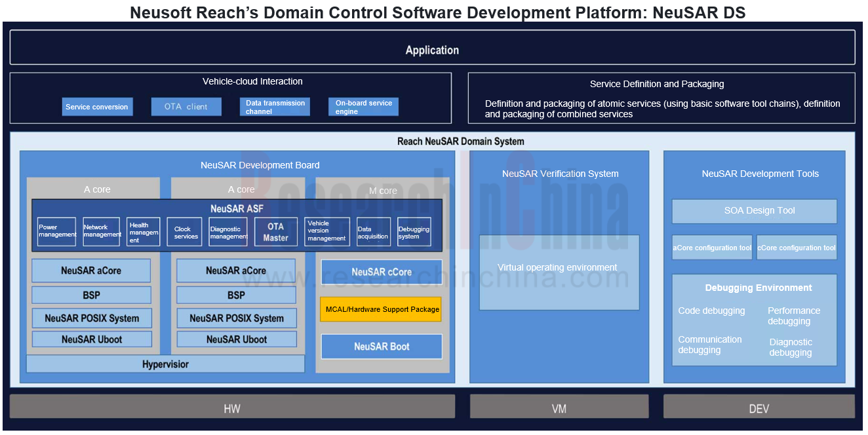Click the NeuSAR ASF label

(x=237, y=208)
